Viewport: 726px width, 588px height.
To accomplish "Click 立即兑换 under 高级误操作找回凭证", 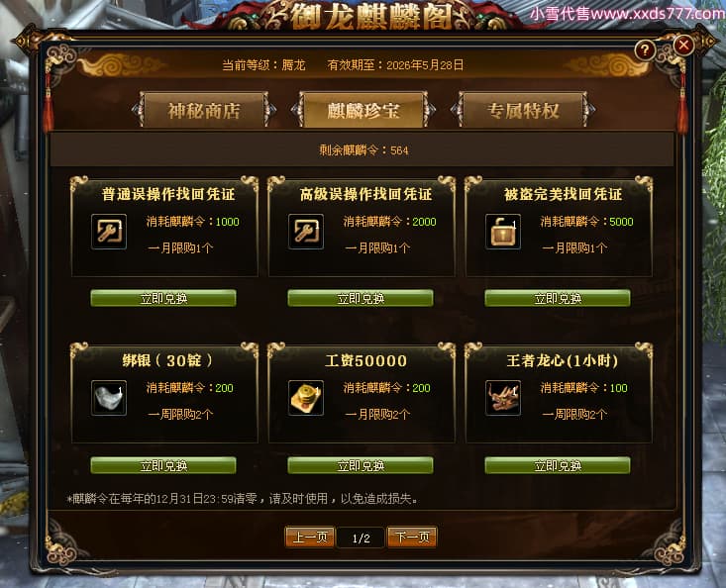I will click(x=361, y=298).
